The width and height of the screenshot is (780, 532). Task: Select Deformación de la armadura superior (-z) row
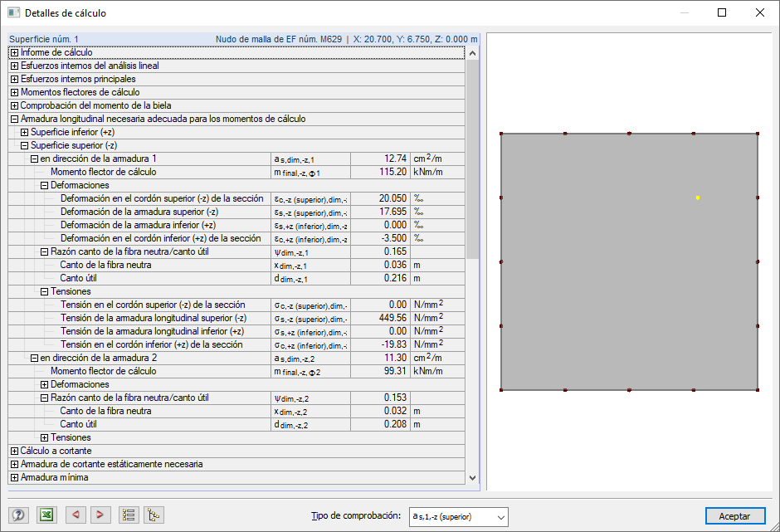(x=236, y=212)
